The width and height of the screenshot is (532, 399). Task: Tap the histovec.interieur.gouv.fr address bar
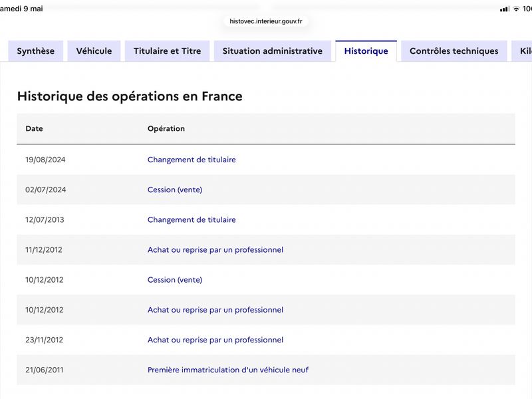[265, 21]
